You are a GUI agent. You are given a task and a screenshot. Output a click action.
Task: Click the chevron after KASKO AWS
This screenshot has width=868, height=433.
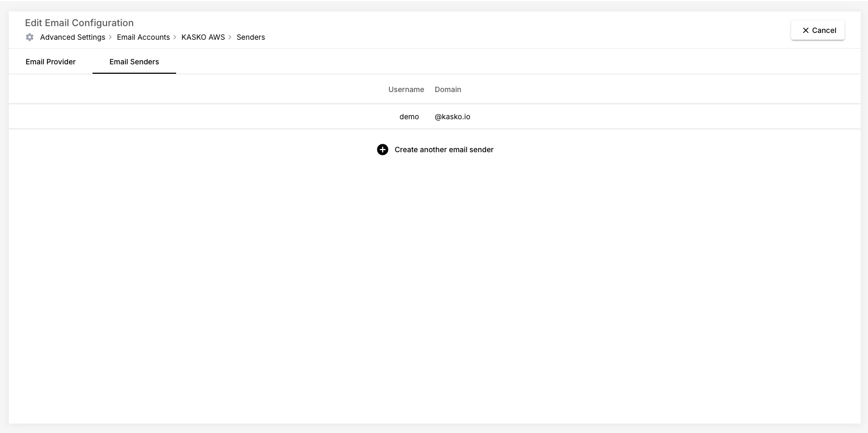point(230,37)
